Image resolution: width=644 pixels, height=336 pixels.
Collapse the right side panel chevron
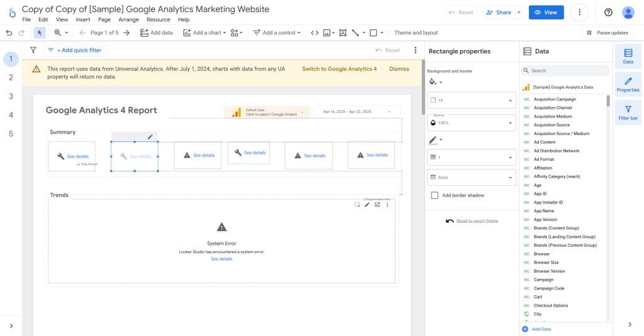(630, 325)
